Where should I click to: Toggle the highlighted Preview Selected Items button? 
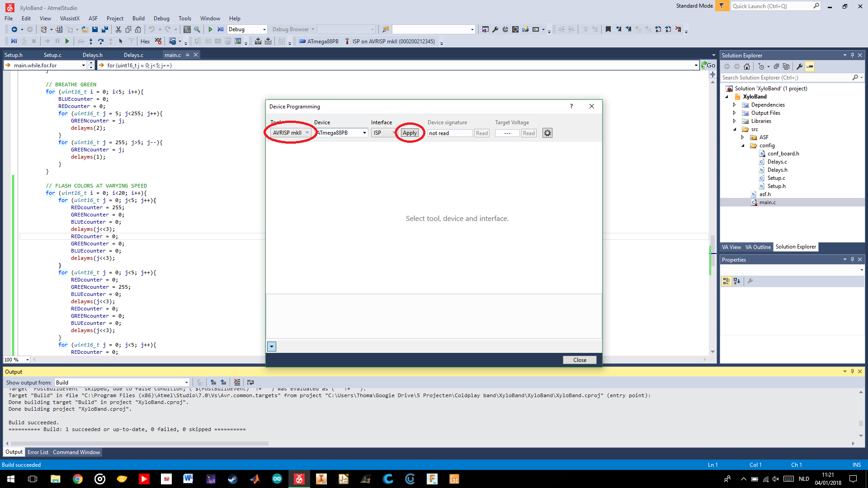tap(810, 66)
